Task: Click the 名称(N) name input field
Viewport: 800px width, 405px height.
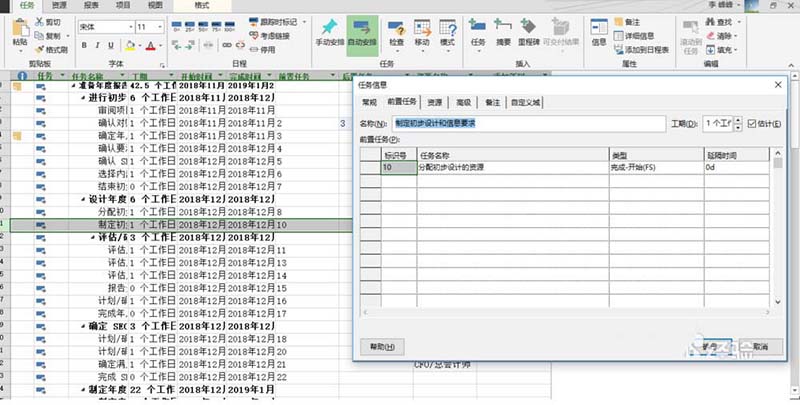Action: (x=529, y=124)
